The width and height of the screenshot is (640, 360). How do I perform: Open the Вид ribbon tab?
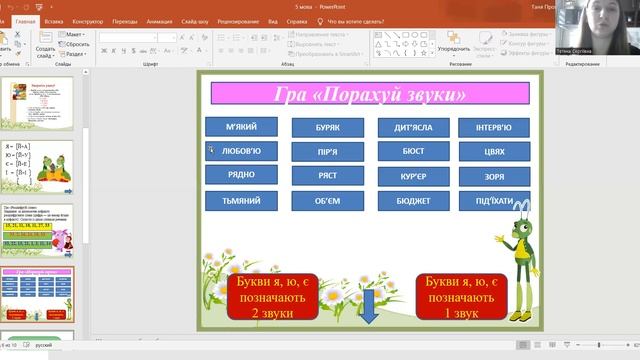pyautogui.click(x=273, y=22)
